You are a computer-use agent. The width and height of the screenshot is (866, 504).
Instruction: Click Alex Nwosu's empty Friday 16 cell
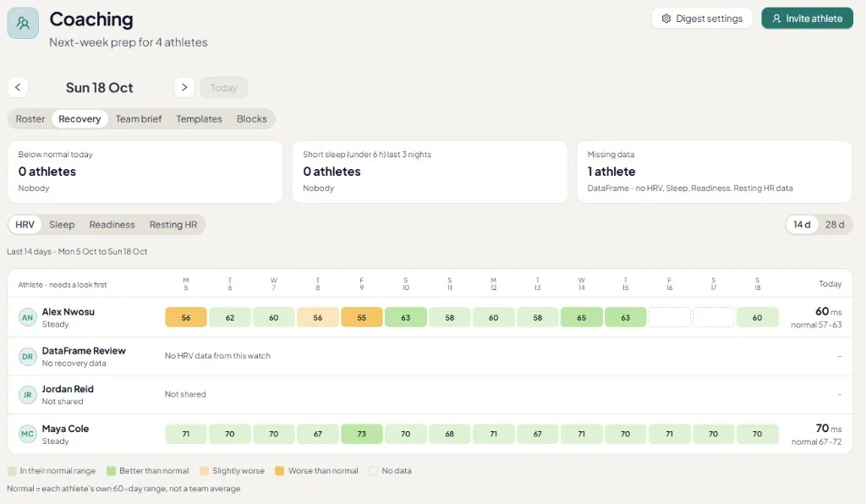(x=670, y=317)
